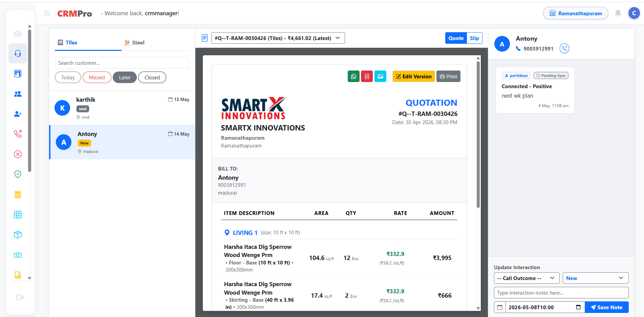This screenshot has width=644, height=317.
Task: Open the Call Outcome dropdown
Action: click(527, 278)
